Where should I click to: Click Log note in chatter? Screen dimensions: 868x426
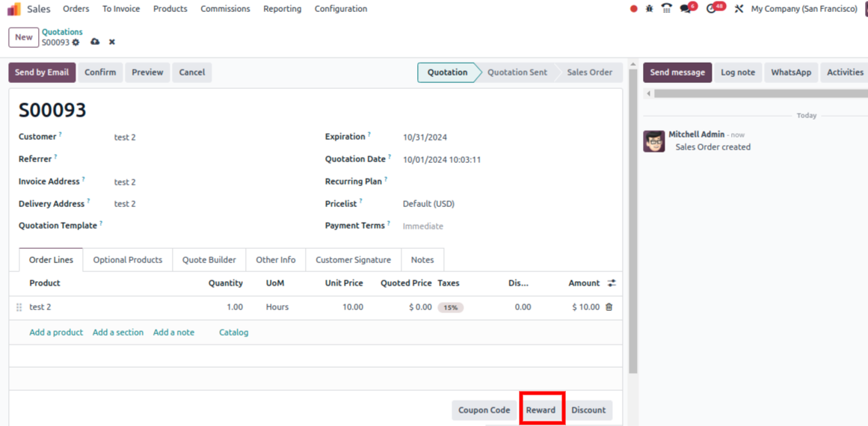738,72
